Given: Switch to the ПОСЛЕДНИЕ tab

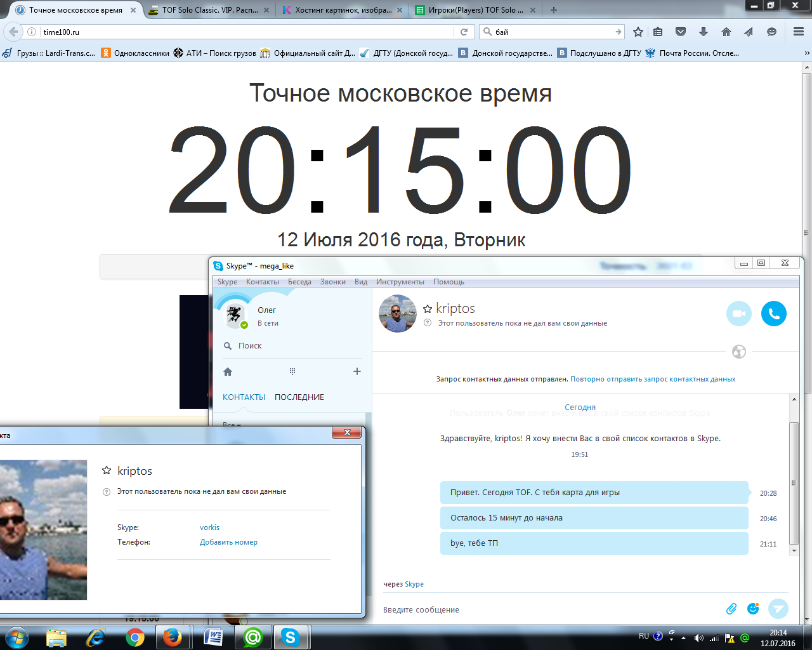Looking at the screenshot, I should (x=299, y=397).
